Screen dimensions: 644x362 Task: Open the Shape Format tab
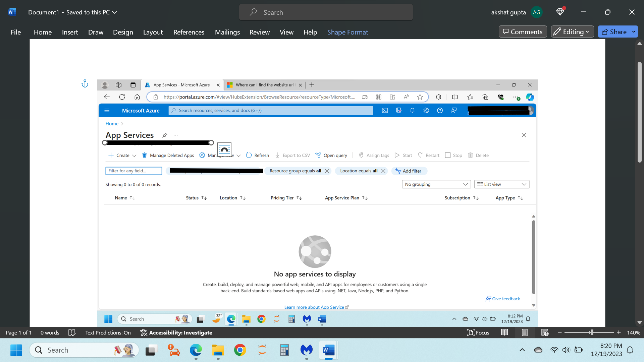click(x=347, y=32)
